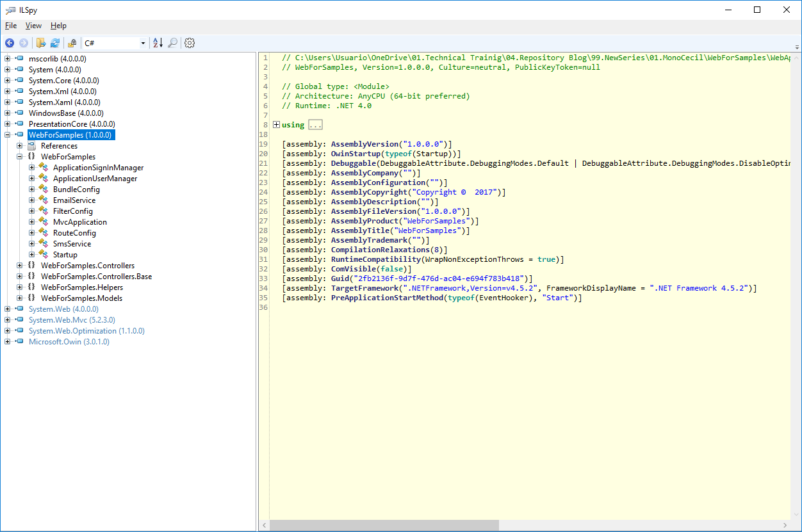This screenshot has height=532, width=802.
Task: Expand the System.Web.Mvc assembly node
Action: coord(7,320)
